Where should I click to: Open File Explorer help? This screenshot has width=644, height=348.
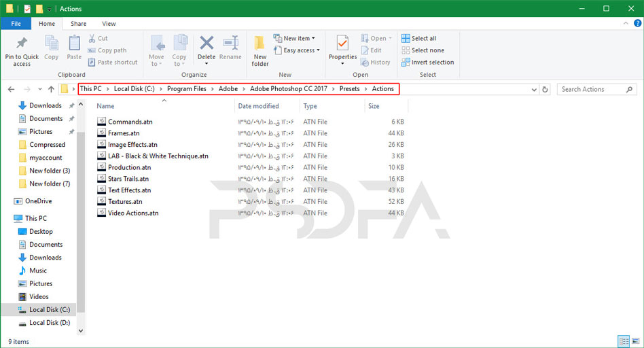coord(637,23)
